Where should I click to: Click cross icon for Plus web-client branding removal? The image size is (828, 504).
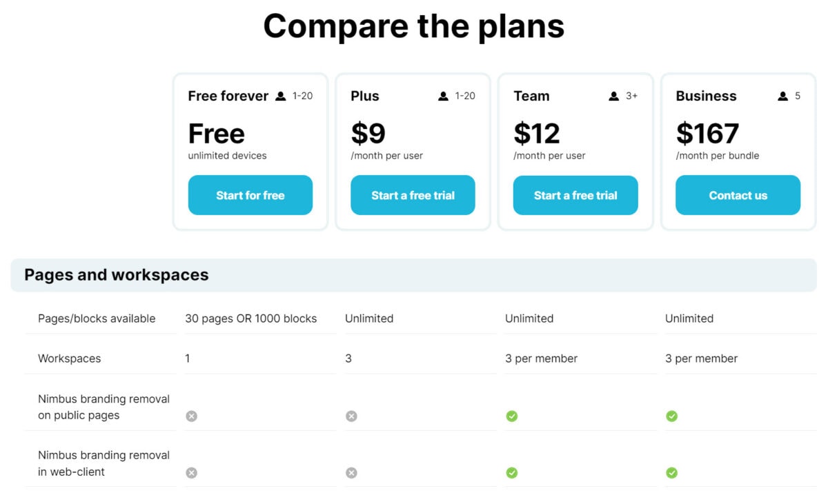(351, 473)
